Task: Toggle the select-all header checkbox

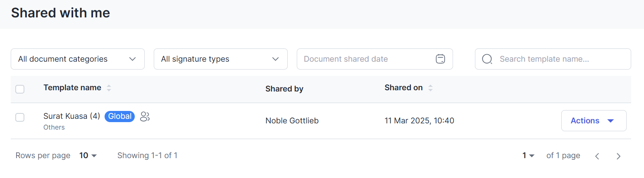Action: pos(20,89)
